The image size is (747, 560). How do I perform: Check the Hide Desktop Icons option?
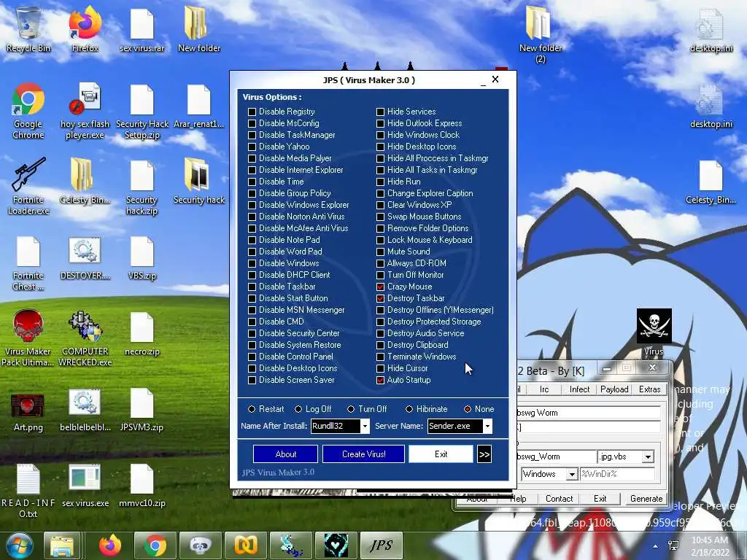pyautogui.click(x=380, y=147)
